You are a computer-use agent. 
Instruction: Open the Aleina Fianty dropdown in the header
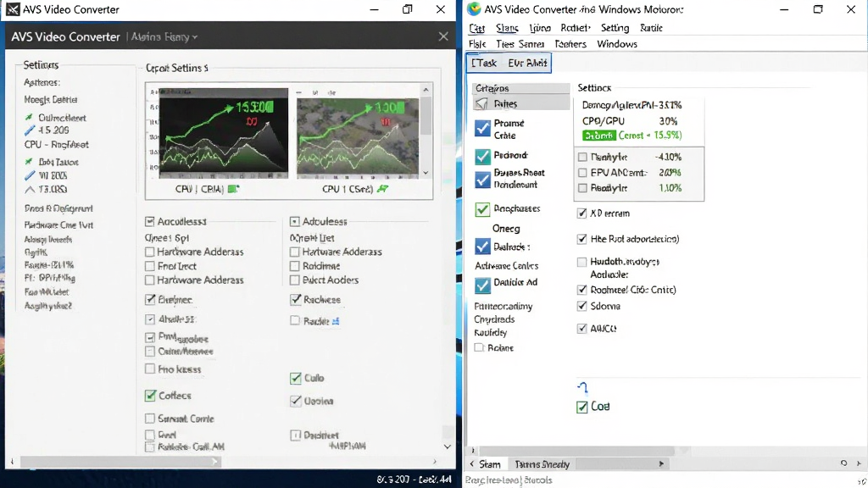pyautogui.click(x=164, y=37)
